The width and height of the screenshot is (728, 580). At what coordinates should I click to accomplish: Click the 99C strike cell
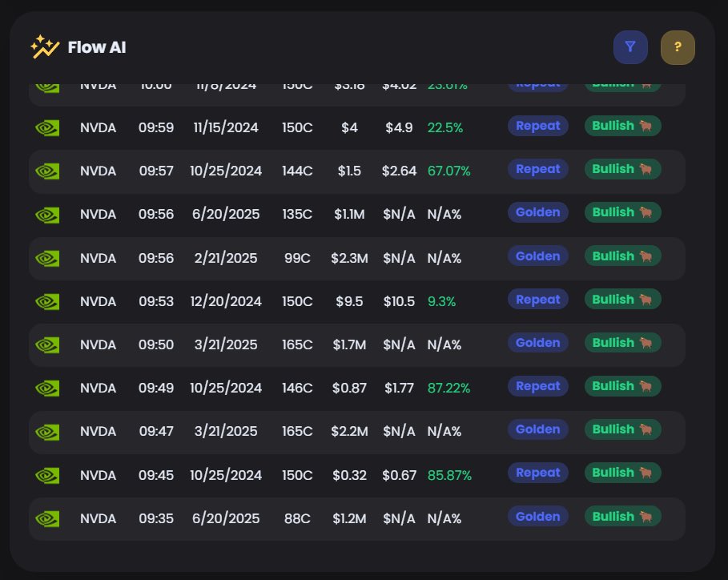tap(297, 258)
